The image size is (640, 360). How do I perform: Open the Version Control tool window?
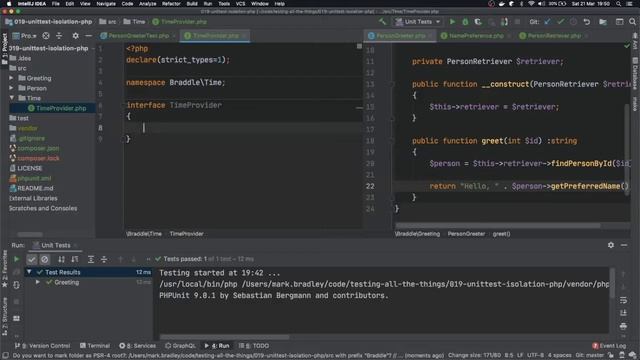coord(42,346)
